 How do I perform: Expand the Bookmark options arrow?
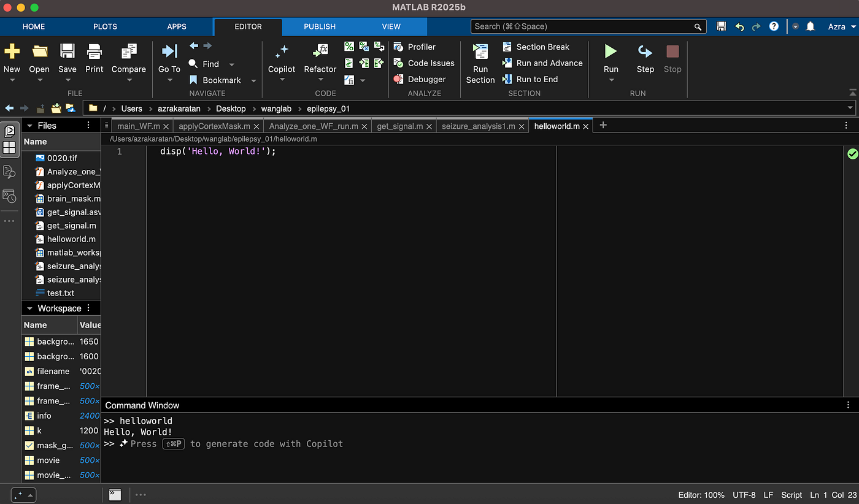click(253, 81)
